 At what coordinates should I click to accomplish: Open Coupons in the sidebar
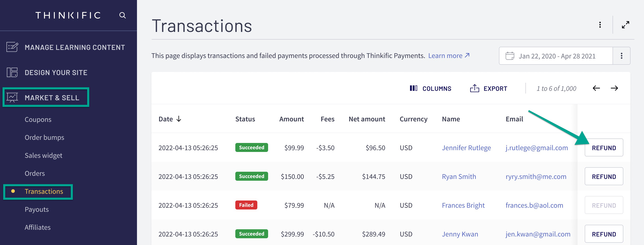[38, 119]
